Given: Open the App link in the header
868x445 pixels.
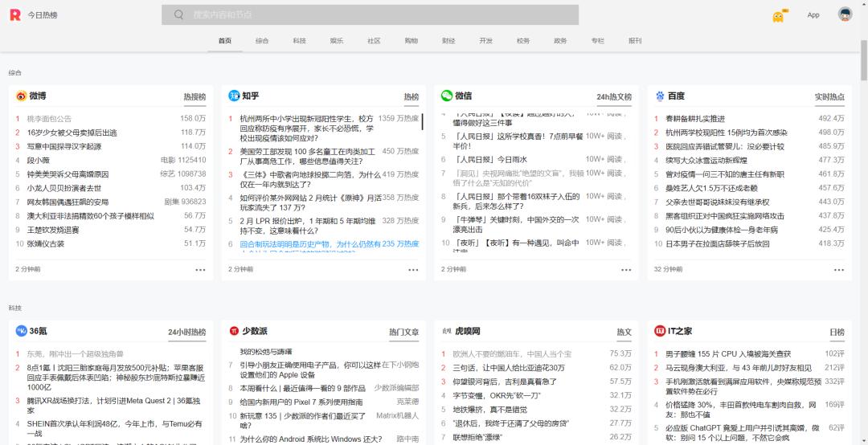Looking at the screenshot, I should [x=813, y=15].
